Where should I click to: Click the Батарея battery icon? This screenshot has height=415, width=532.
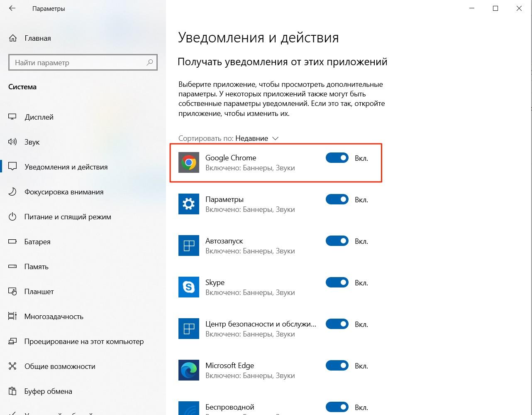click(x=12, y=242)
